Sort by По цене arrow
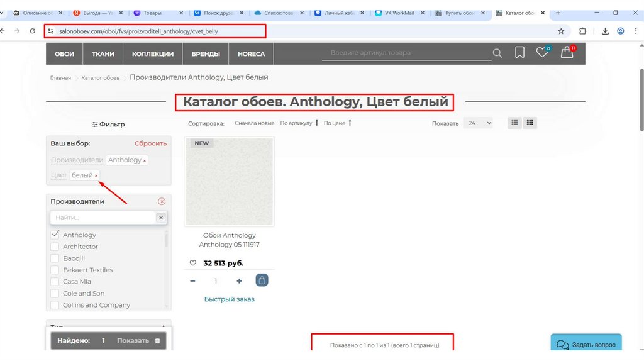This screenshot has height=361, width=644. click(x=350, y=123)
